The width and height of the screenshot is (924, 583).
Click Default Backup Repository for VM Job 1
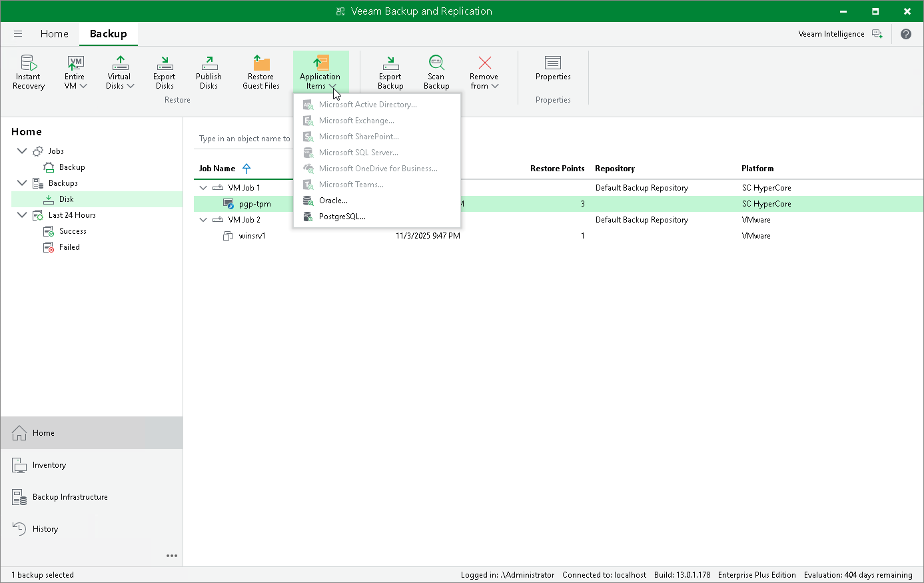point(642,188)
